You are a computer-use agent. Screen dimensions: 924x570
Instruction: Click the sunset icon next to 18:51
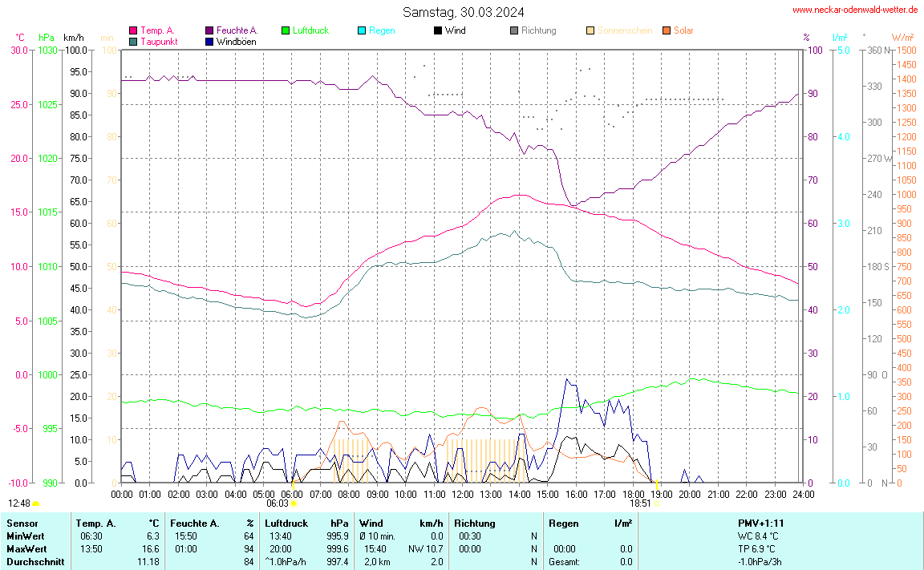coord(656,503)
